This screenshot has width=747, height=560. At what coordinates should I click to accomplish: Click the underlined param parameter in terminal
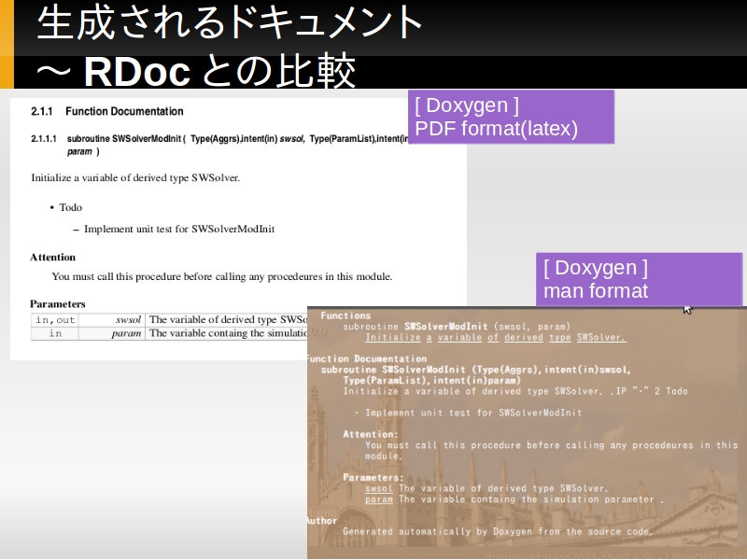click(x=378, y=499)
